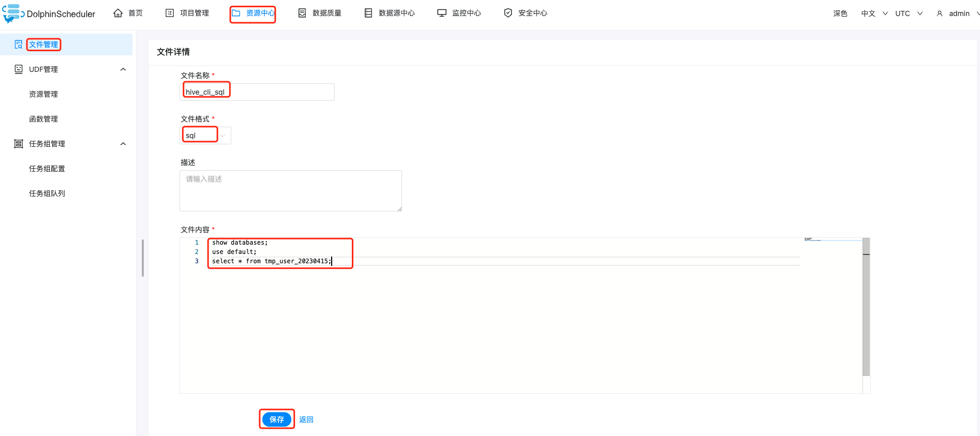The width and height of the screenshot is (980, 436).
Task: Click the monitor icon of 监控中心
Action: [442, 13]
